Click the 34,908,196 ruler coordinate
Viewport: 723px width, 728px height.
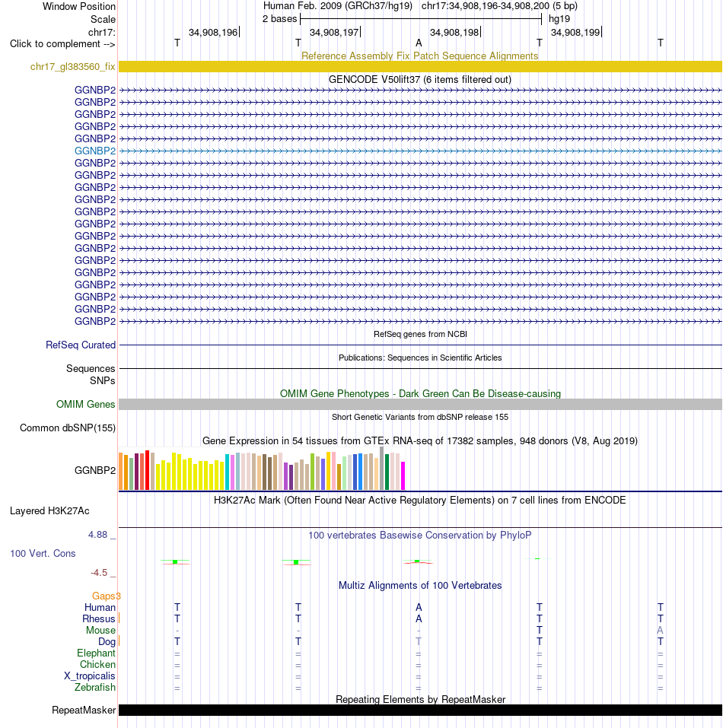(x=212, y=33)
